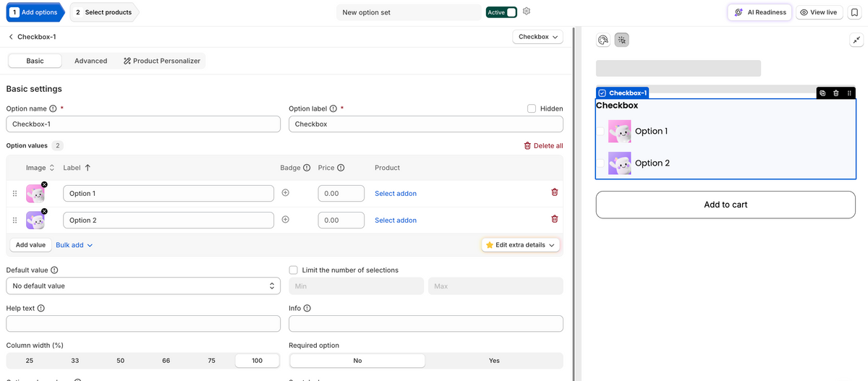The height and width of the screenshot is (381, 868).
Task: Go to step 1 Add options
Action: pyautogui.click(x=35, y=12)
